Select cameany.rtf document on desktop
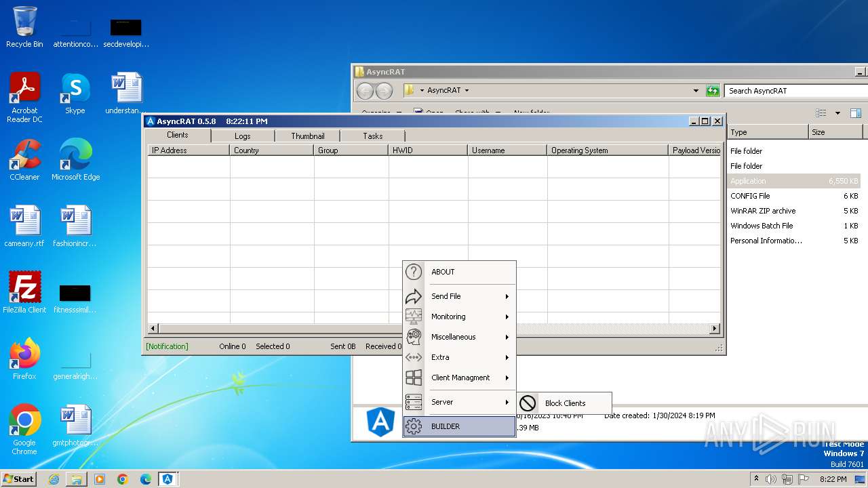868x488 pixels. pos(24,226)
